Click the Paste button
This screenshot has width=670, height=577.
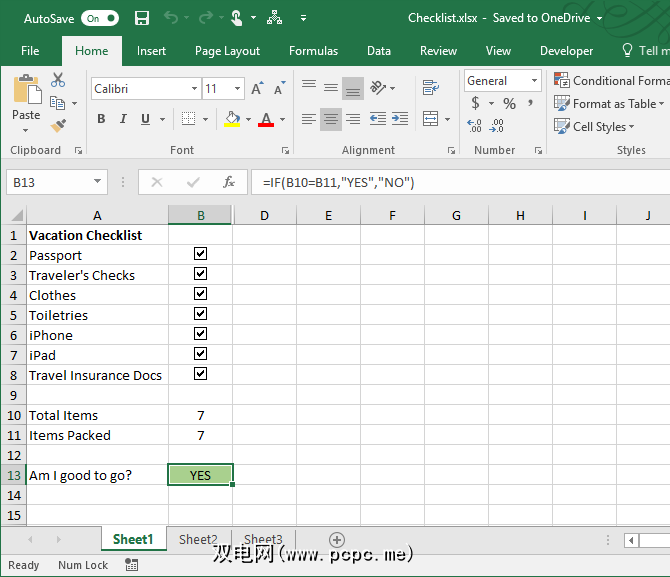(x=26, y=100)
